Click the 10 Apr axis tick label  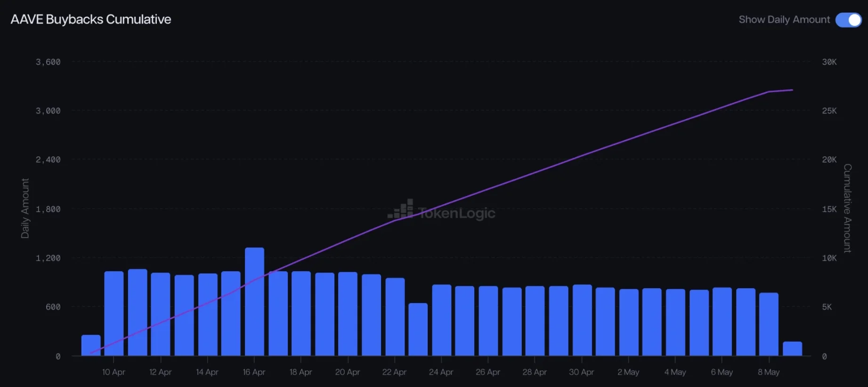click(114, 372)
